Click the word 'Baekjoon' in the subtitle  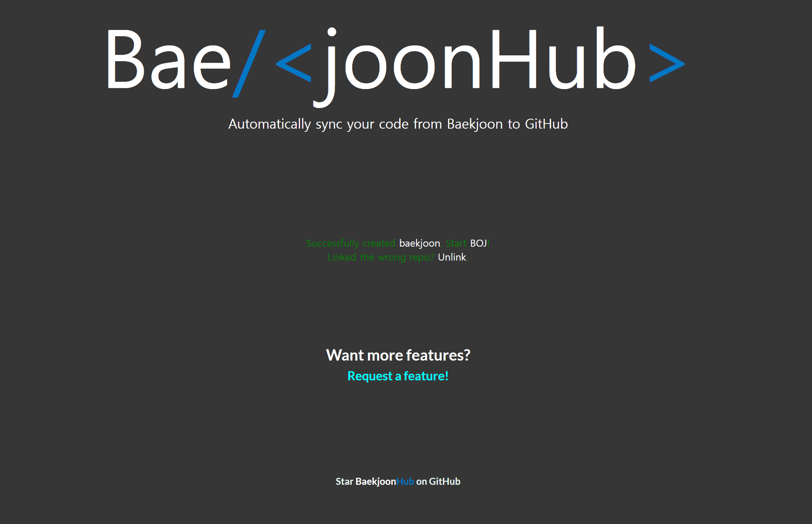tap(475, 124)
